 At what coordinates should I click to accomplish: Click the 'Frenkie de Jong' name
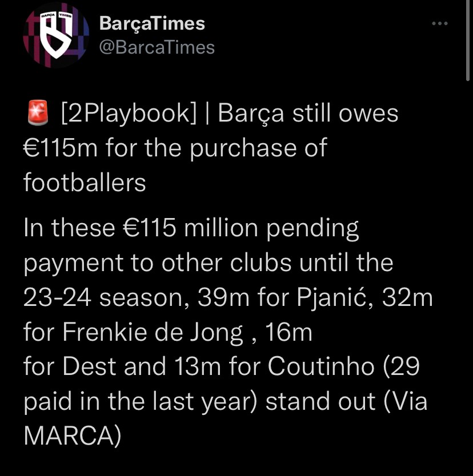154,333
